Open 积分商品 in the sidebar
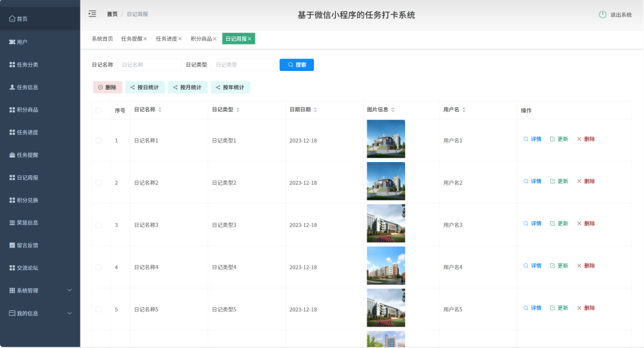 (x=40, y=109)
